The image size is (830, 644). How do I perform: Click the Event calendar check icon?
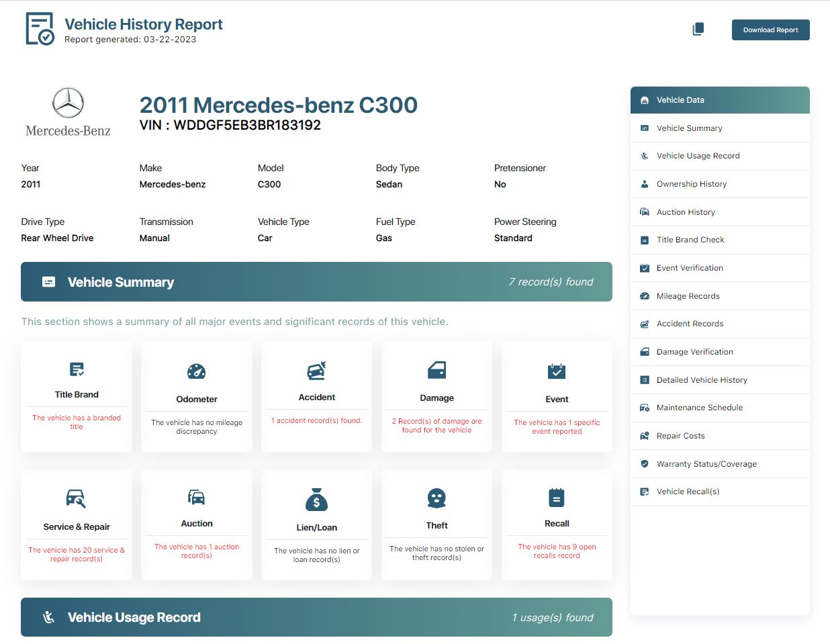[557, 371]
